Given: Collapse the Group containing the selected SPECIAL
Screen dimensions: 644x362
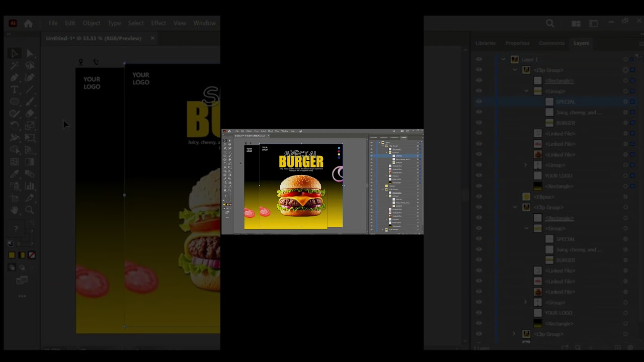Looking at the screenshot, I should tap(526, 91).
